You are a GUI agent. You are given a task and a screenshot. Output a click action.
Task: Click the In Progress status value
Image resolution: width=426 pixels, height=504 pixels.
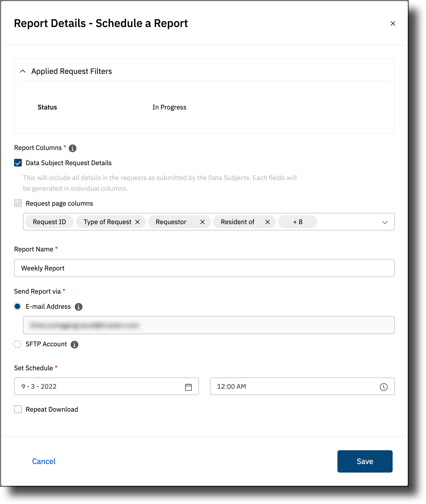pos(169,107)
